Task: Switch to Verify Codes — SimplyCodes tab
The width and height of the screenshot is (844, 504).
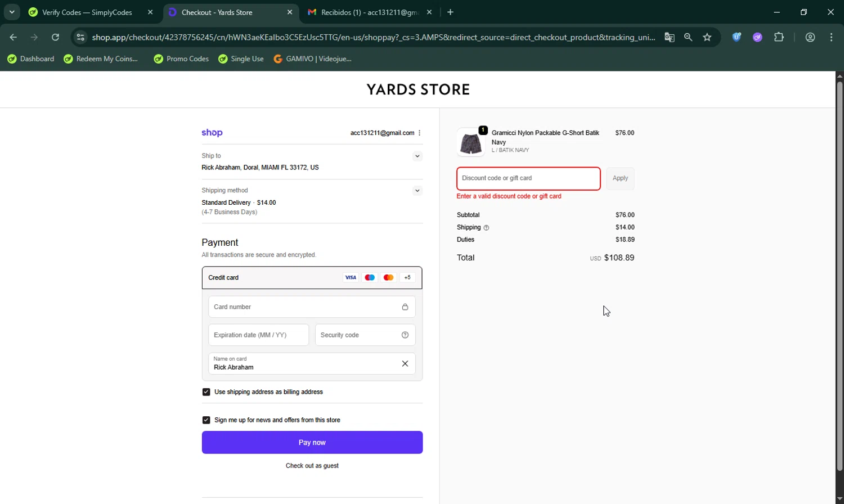Action: [x=87, y=12]
